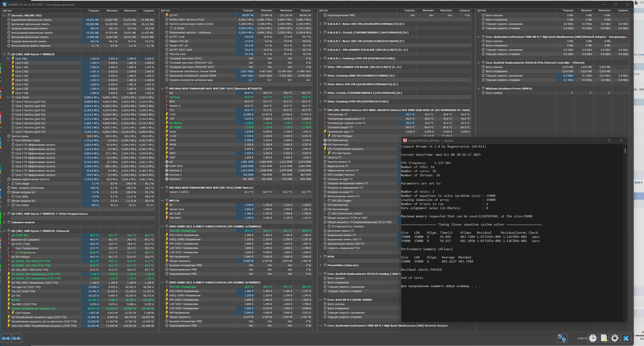
Task: Click the first panel's Максимум column header
Action: [x=130, y=11]
